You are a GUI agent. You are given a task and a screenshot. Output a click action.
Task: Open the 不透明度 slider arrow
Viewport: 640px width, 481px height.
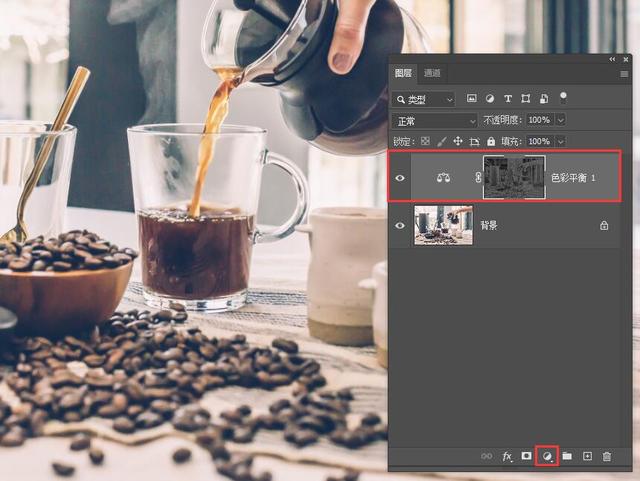pyautogui.click(x=561, y=120)
